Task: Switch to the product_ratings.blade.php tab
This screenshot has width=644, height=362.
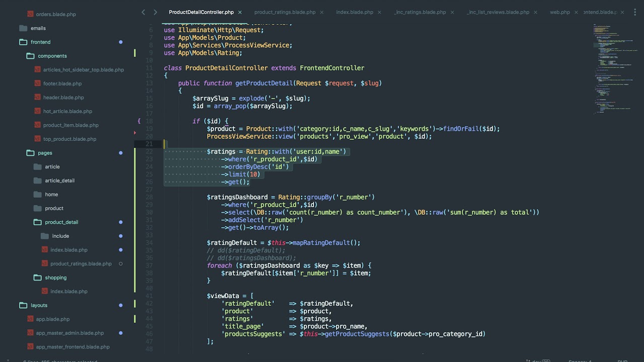Action: (285, 12)
